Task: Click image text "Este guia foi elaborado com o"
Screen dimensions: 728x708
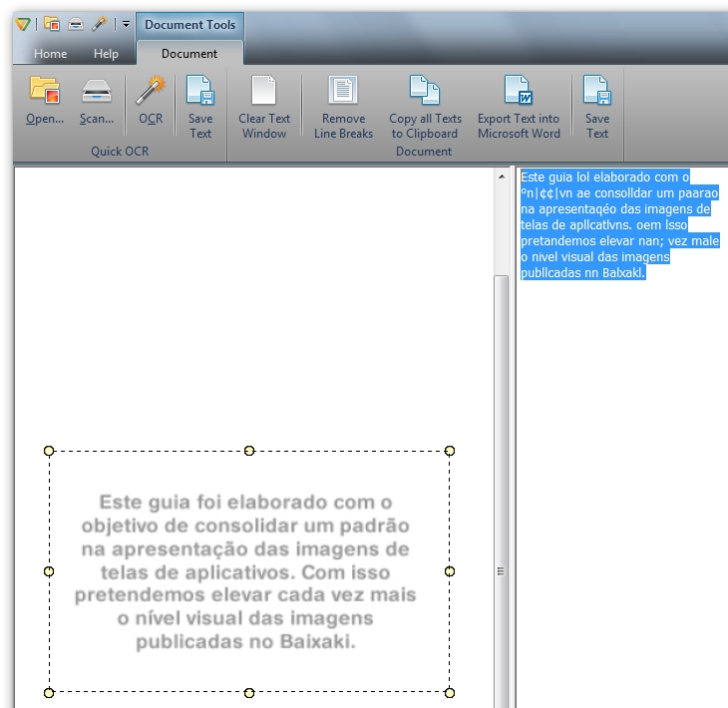Action: (x=245, y=503)
